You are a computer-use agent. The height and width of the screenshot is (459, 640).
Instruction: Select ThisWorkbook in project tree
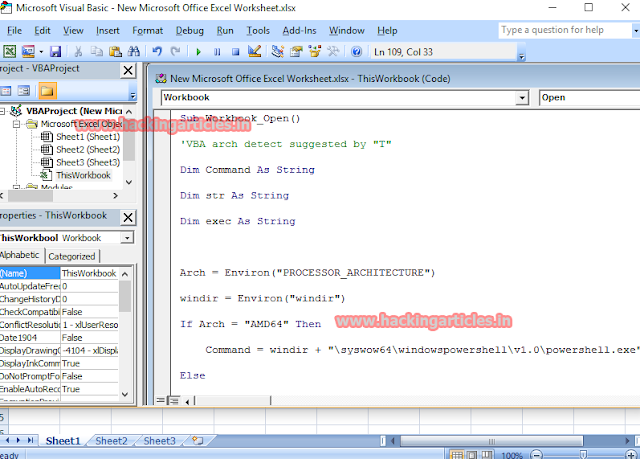coord(83,175)
